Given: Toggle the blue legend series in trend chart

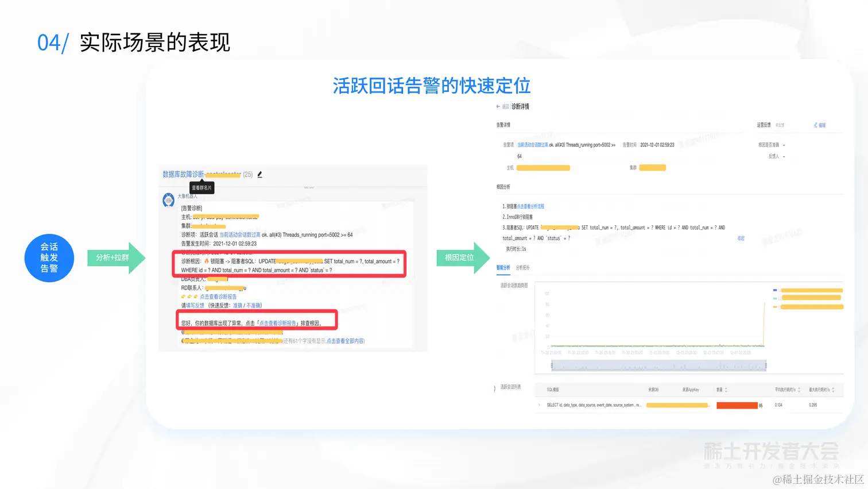Looking at the screenshot, I should point(775,290).
